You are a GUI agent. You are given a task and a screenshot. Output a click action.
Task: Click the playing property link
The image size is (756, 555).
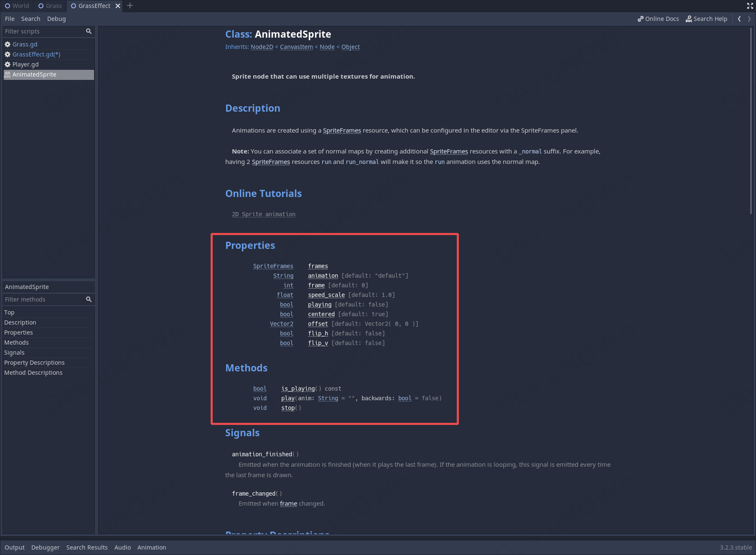pos(320,304)
